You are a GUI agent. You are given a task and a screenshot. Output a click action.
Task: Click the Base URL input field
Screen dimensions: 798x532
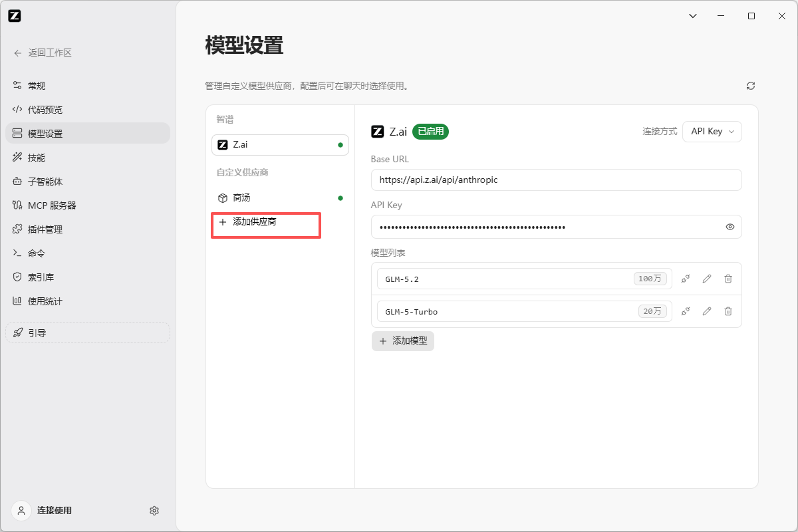tap(556, 180)
